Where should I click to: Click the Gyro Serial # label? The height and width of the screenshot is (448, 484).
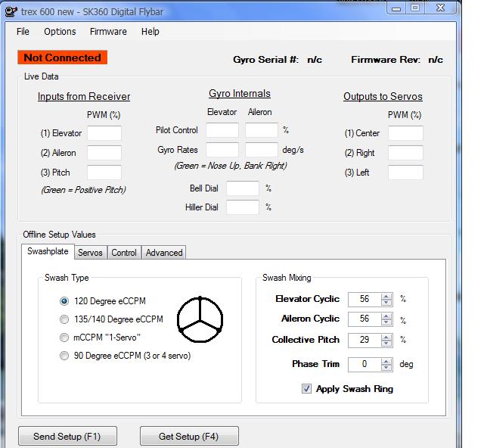click(x=265, y=59)
